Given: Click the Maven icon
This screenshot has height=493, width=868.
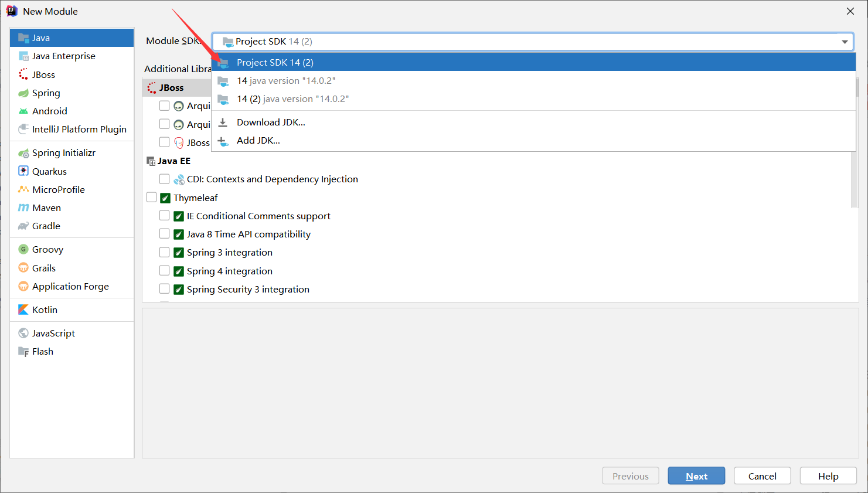Looking at the screenshot, I should coord(23,208).
